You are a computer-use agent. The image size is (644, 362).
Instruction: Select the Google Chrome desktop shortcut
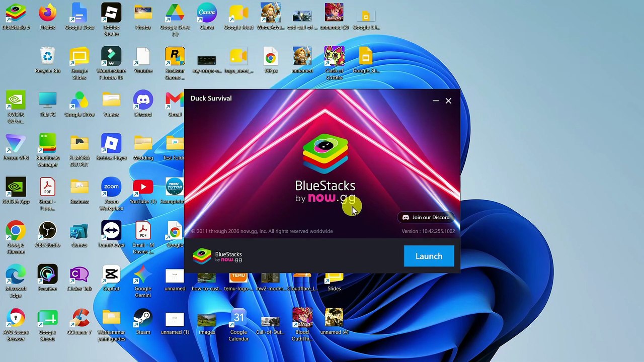point(16,238)
